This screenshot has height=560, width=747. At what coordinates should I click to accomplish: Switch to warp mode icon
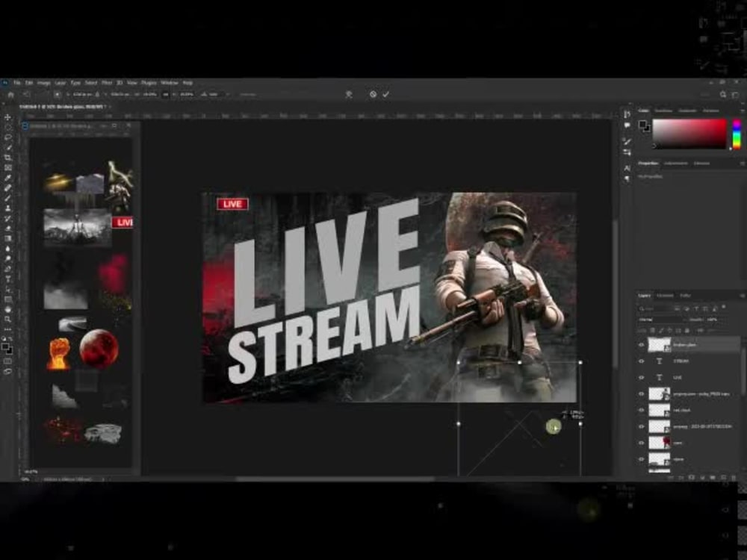349,94
